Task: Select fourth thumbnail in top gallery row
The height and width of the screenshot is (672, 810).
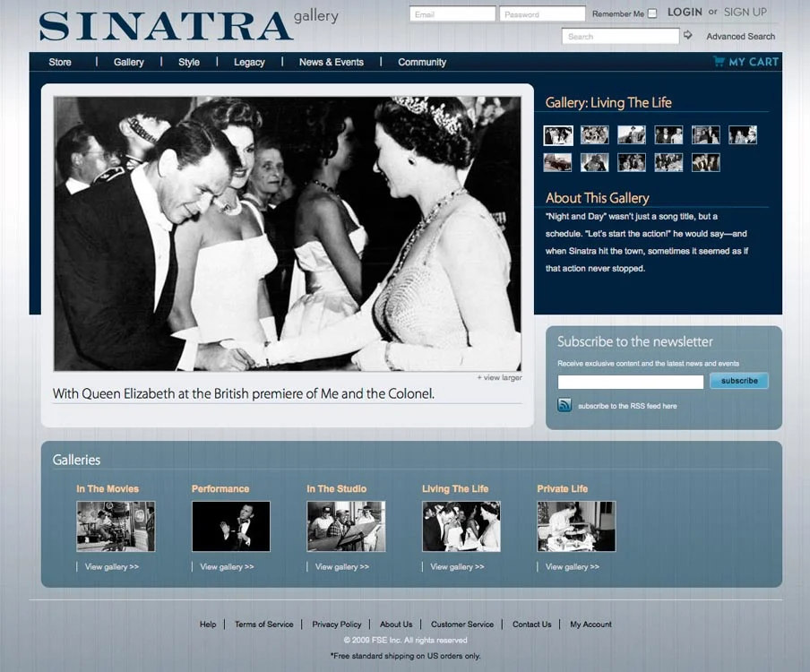Action: tap(668, 135)
